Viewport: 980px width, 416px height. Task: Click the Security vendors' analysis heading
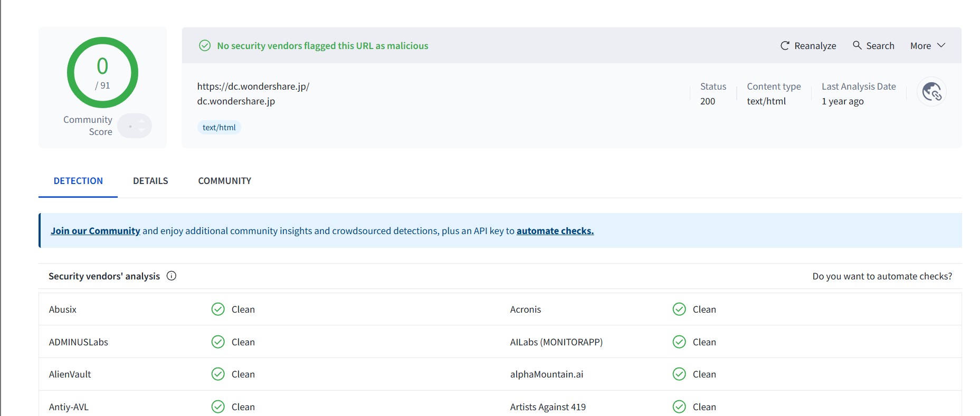[104, 276]
